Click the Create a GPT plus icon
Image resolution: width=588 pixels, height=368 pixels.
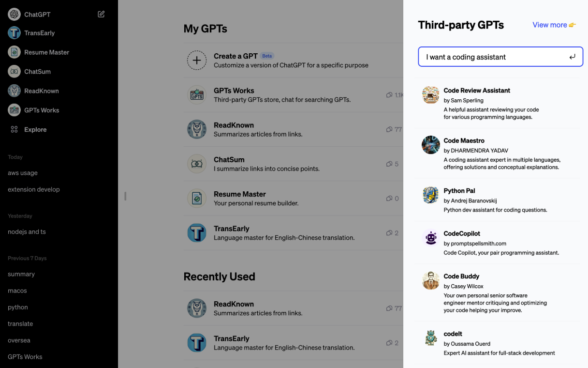coord(197,61)
